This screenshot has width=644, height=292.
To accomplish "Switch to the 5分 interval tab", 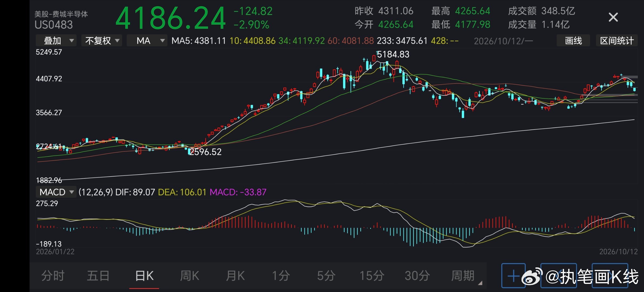I will [326, 276].
